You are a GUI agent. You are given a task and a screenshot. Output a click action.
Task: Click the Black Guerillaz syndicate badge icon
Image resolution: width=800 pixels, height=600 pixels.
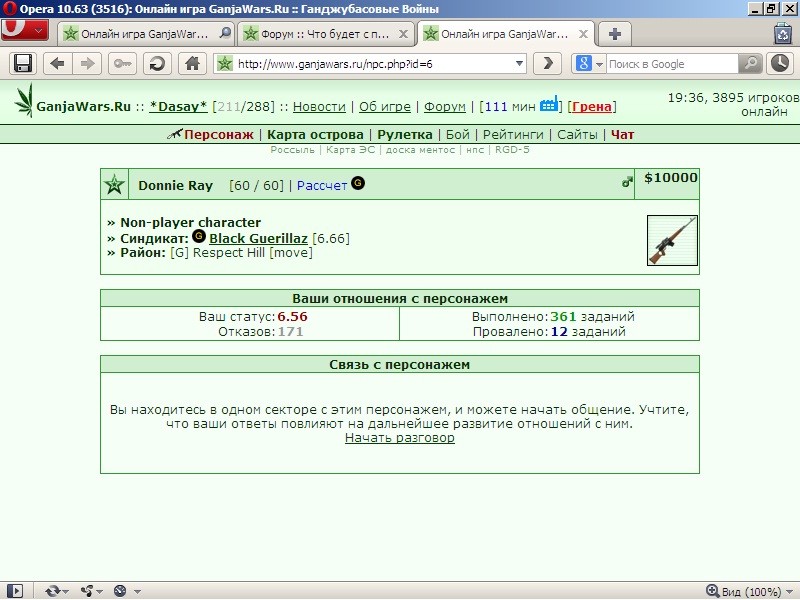[x=199, y=236]
